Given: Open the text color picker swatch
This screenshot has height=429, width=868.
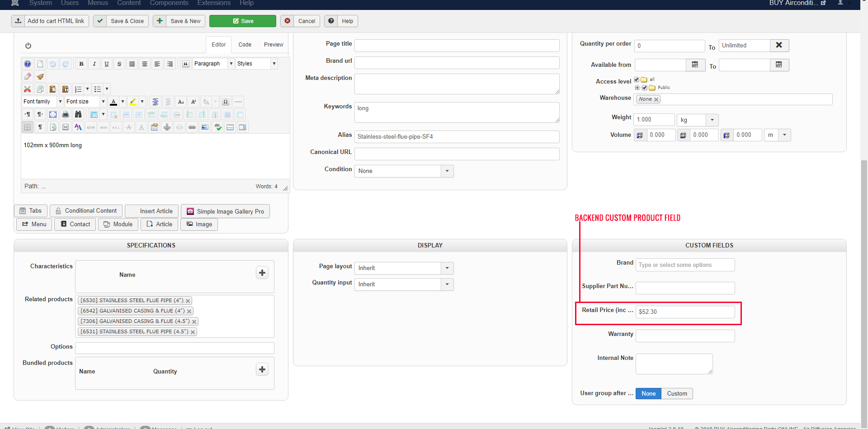Looking at the screenshot, I should coord(113,102).
